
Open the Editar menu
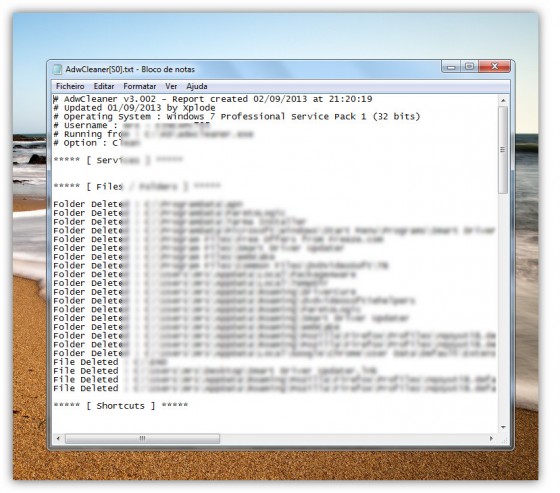tap(104, 86)
